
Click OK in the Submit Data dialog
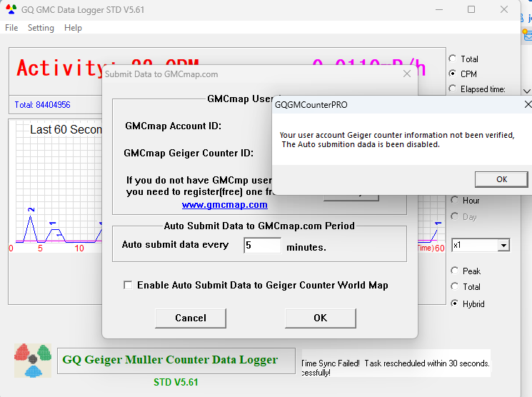[x=321, y=318]
